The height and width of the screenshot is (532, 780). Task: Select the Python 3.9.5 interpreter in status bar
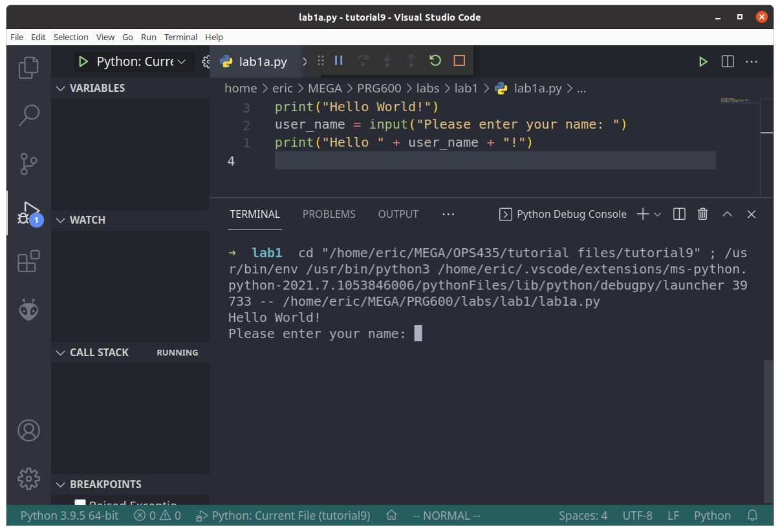point(69,515)
